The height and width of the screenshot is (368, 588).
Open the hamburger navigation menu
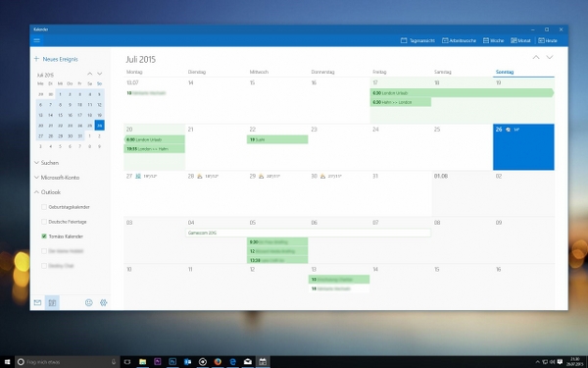click(x=37, y=40)
